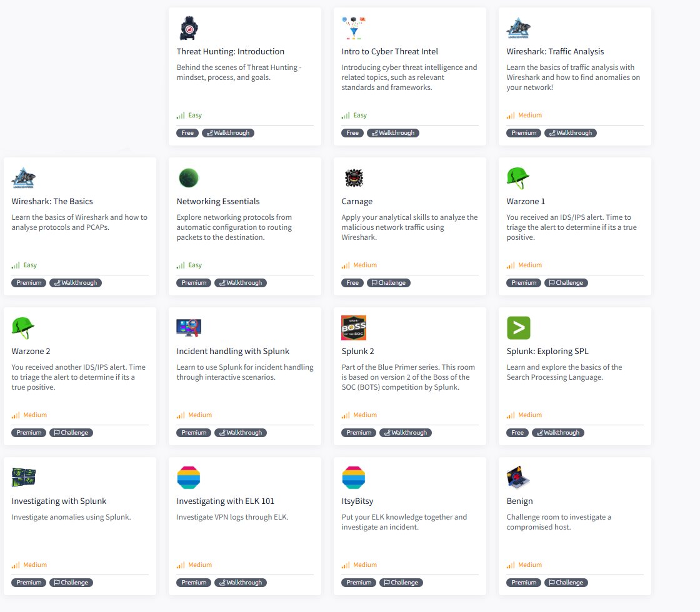Click Medium difficulty bars on Benign card

510,565
